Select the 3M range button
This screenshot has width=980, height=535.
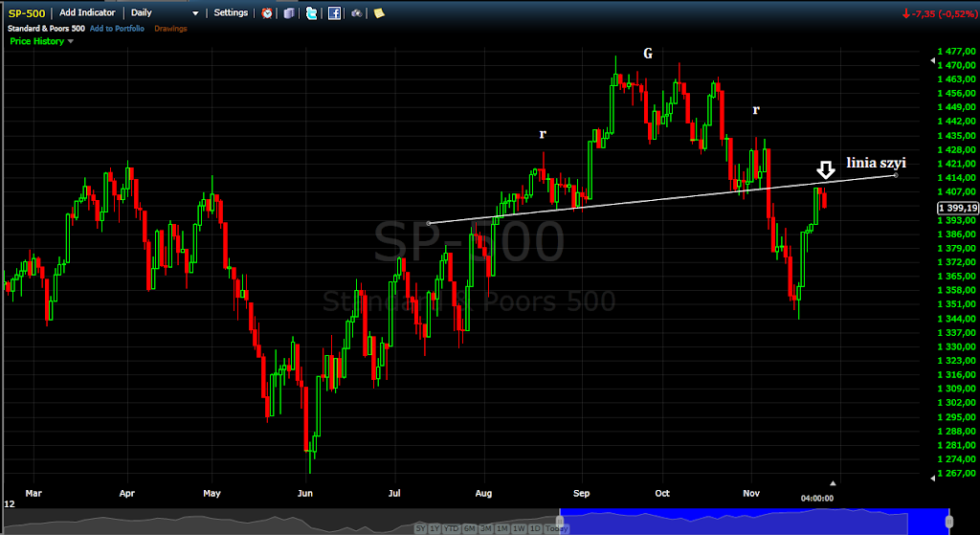[x=486, y=528]
